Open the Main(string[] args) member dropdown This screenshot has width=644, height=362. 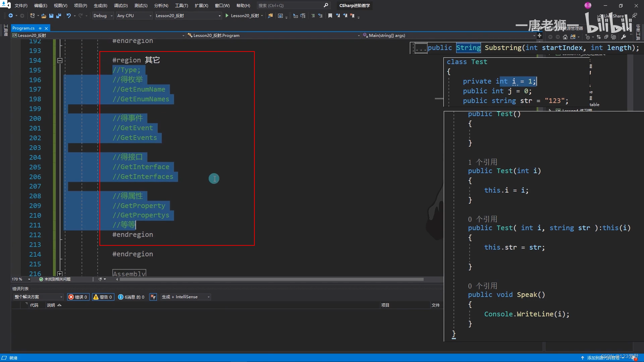pos(449,35)
